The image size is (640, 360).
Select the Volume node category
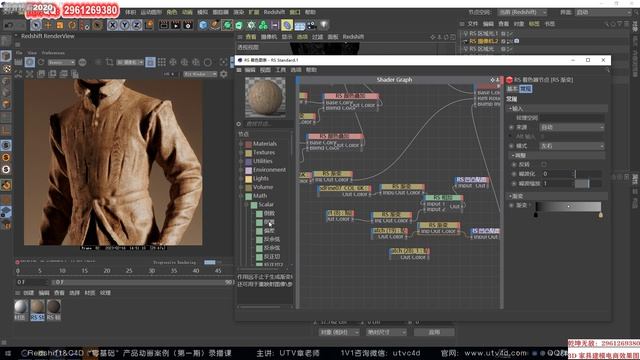pos(263,187)
